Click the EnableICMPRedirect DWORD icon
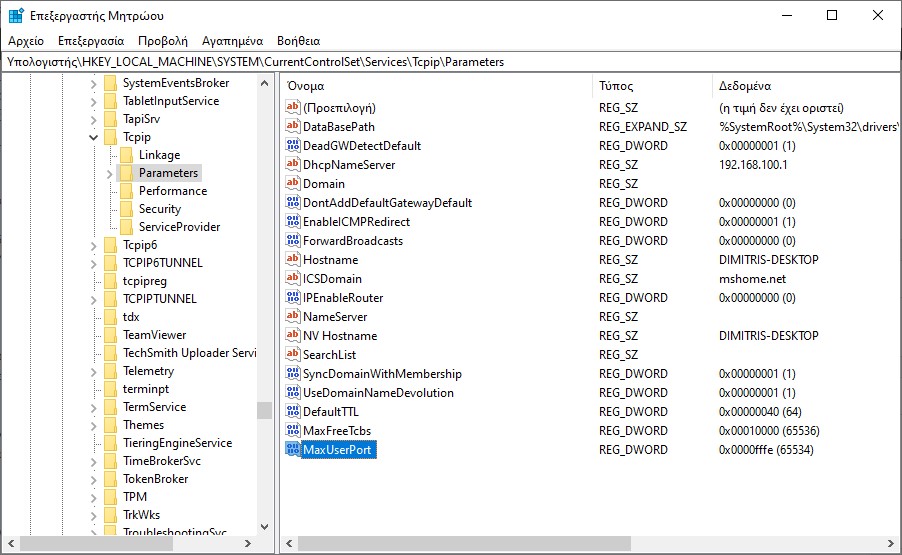 tap(293, 221)
